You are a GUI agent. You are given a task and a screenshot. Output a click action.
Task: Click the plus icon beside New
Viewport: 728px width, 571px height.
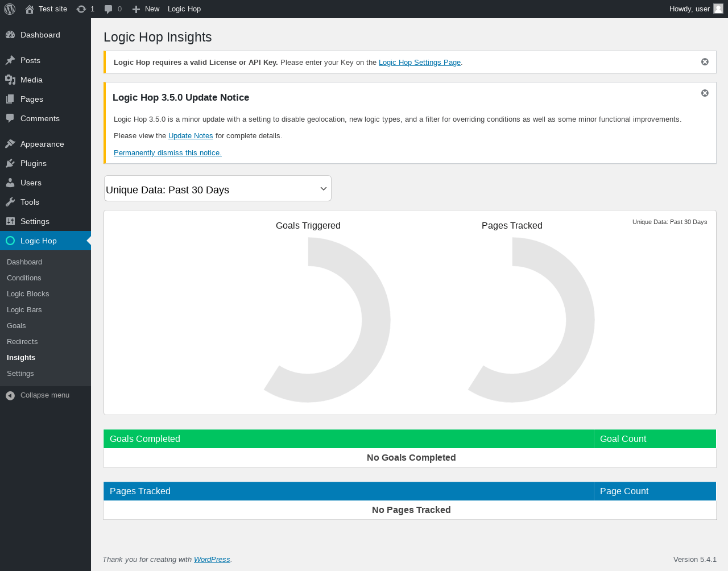tap(136, 9)
